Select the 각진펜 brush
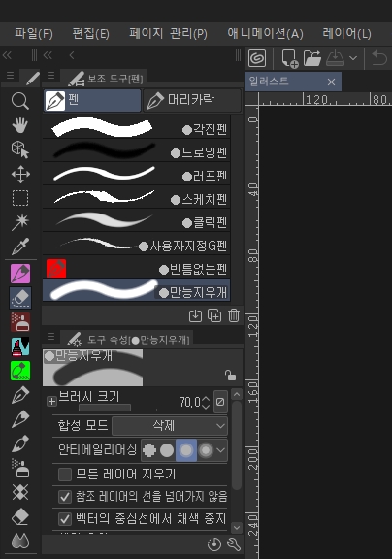This screenshot has height=559, width=392. pyautogui.click(x=136, y=128)
